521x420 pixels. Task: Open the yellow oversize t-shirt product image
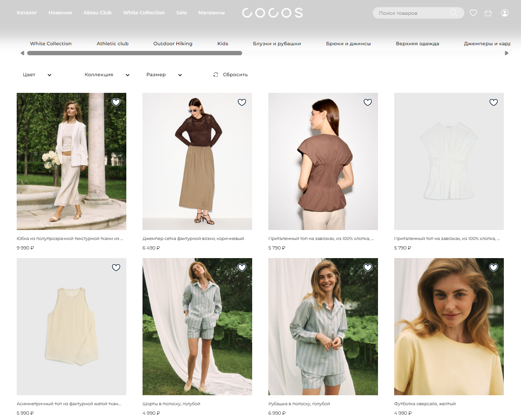(449, 327)
